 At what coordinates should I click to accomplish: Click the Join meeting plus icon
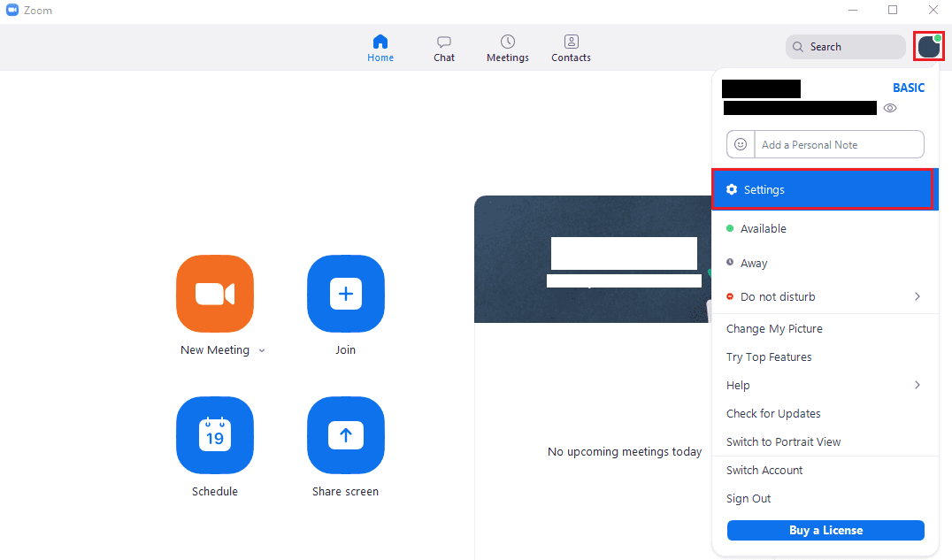click(x=345, y=294)
